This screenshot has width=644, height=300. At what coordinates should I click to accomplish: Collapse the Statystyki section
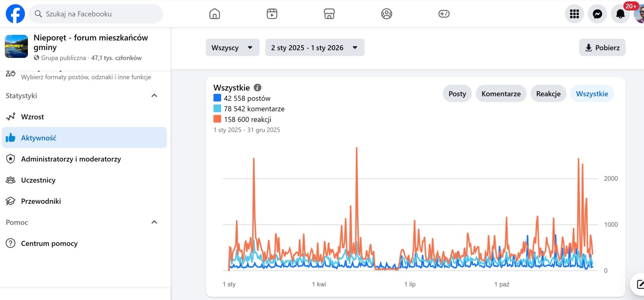pyautogui.click(x=154, y=96)
